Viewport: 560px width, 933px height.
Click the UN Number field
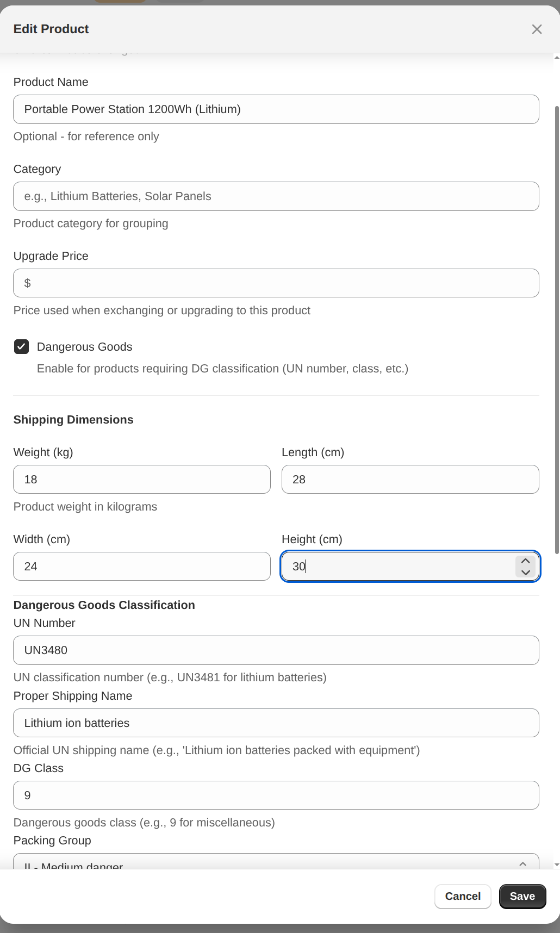276,650
